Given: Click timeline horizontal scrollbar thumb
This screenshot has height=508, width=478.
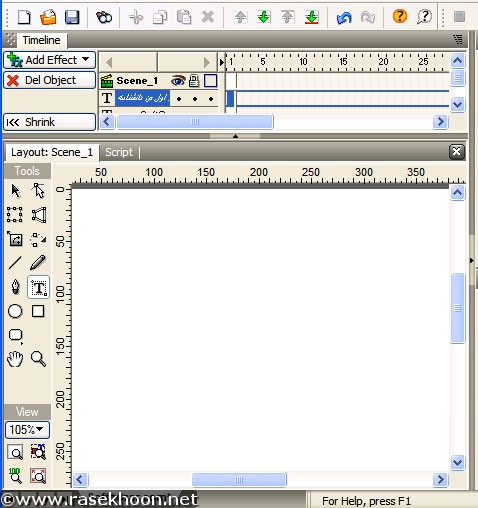Looking at the screenshot, I should 195,122.
